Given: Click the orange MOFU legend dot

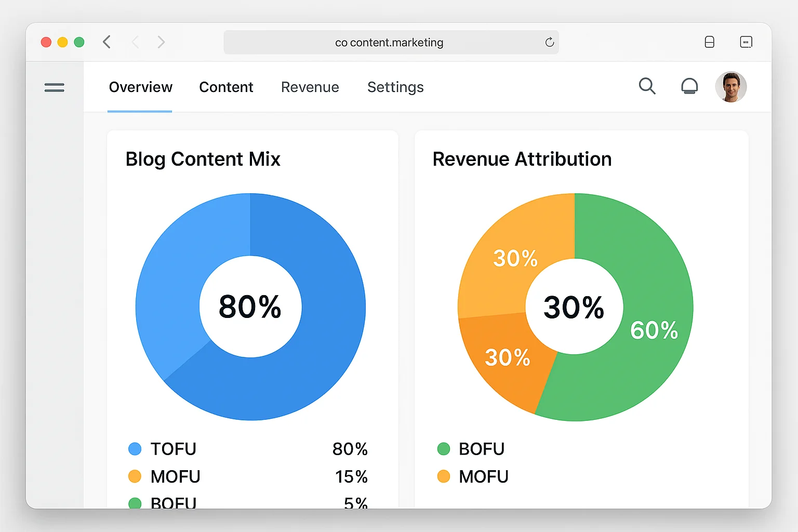Looking at the screenshot, I should pos(443,476).
